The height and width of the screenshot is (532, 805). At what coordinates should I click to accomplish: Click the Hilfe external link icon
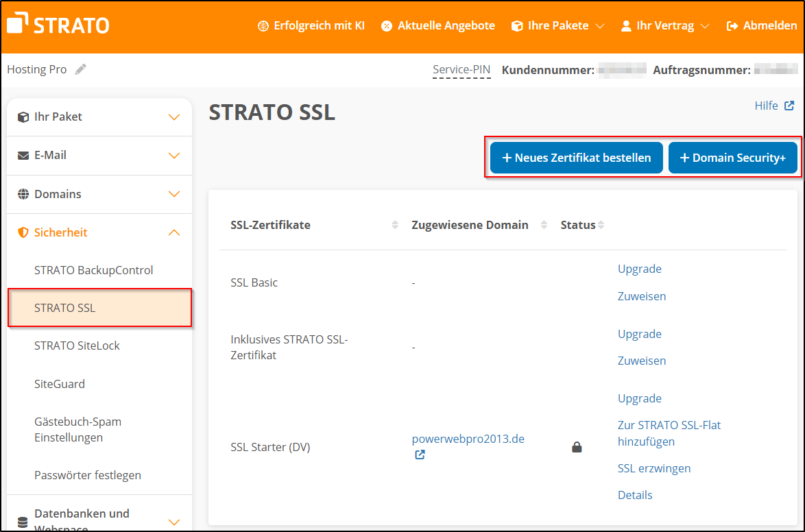[789, 106]
